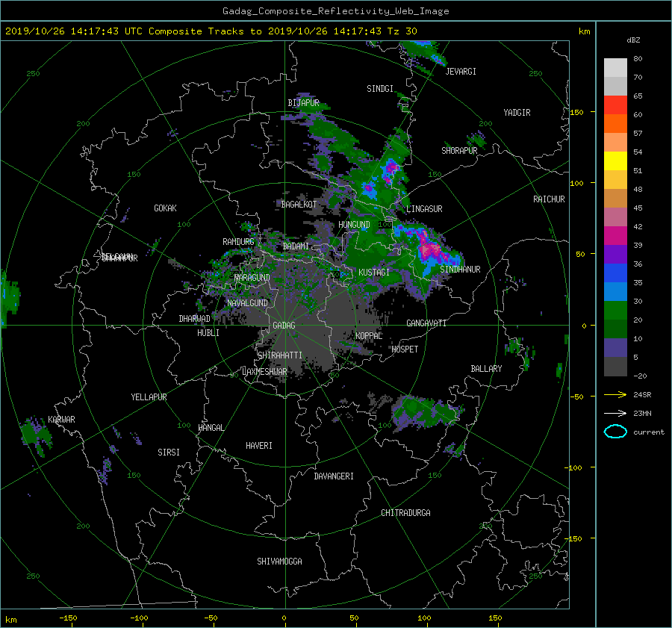The image size is (672, 628).
Task: Click the YADGIR label
Action: click(x=517, y=113)
